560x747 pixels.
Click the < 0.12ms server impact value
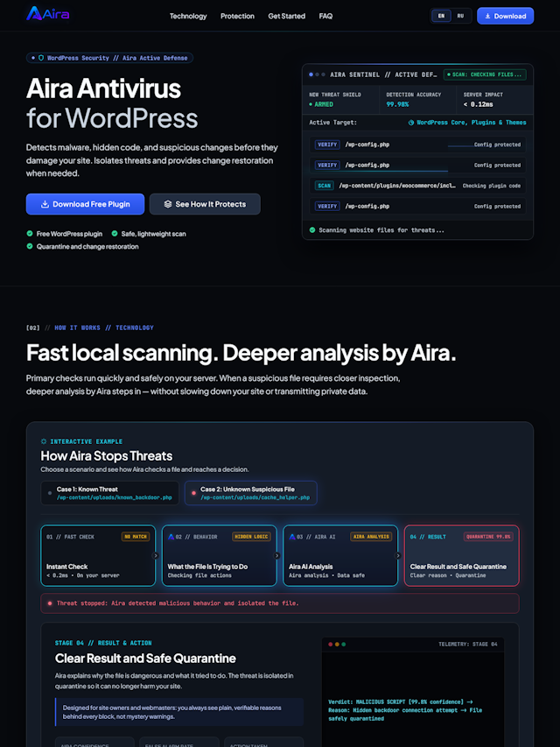tap(478, 104)
